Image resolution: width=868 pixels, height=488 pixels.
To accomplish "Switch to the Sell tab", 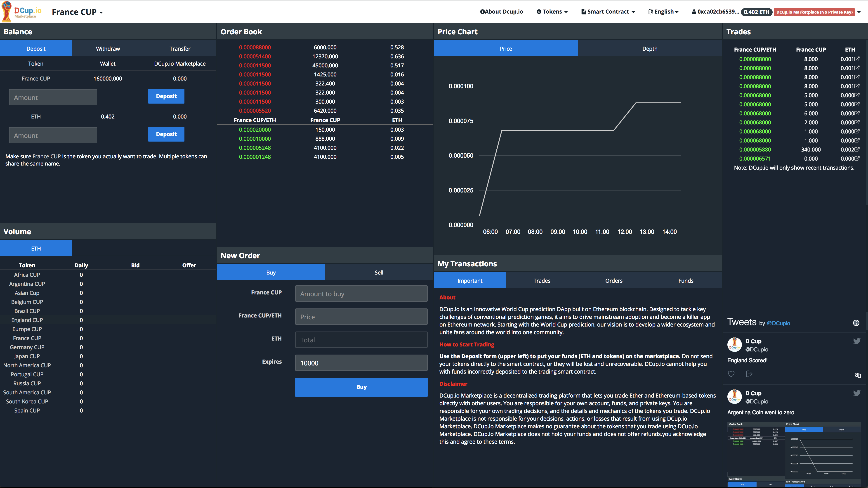I will click(x=379, y=272).
